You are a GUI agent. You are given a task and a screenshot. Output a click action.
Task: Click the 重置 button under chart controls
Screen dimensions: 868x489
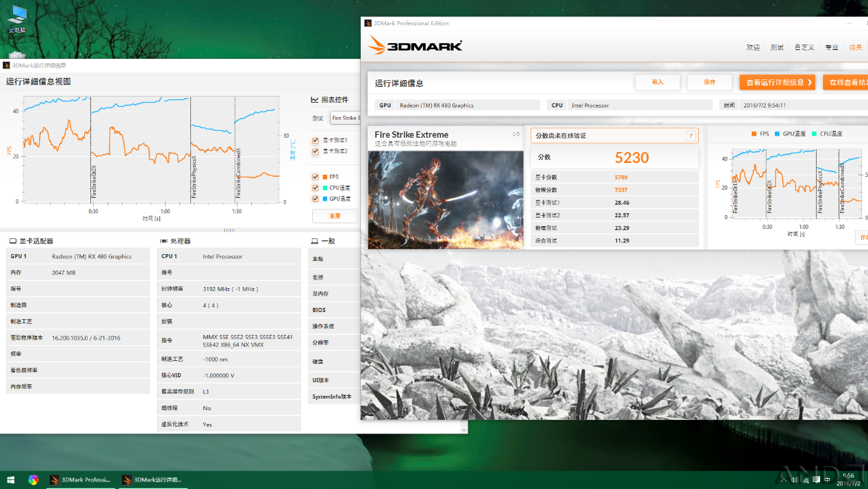point(335,216)
